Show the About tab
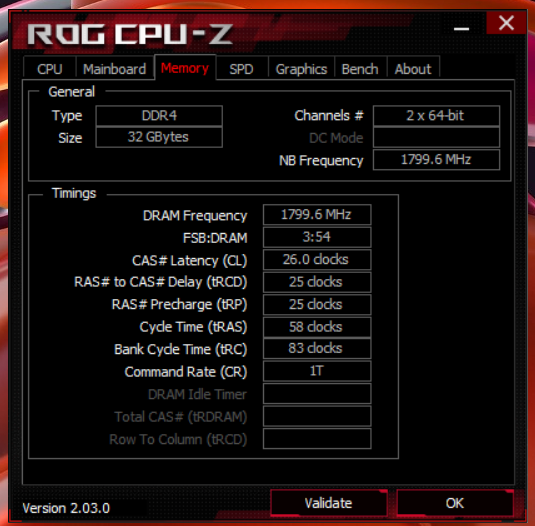 [413, 69]
